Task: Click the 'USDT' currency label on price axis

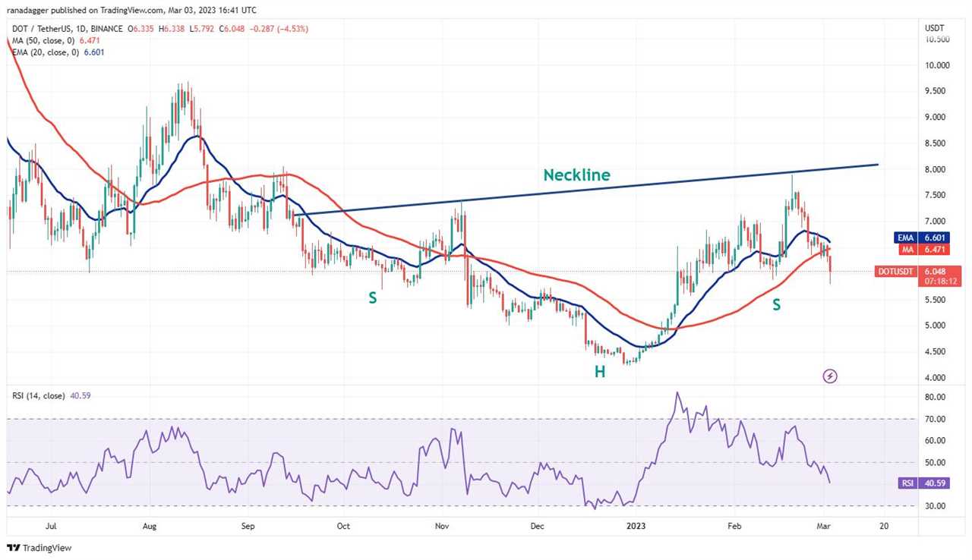Action: (934, 28)
